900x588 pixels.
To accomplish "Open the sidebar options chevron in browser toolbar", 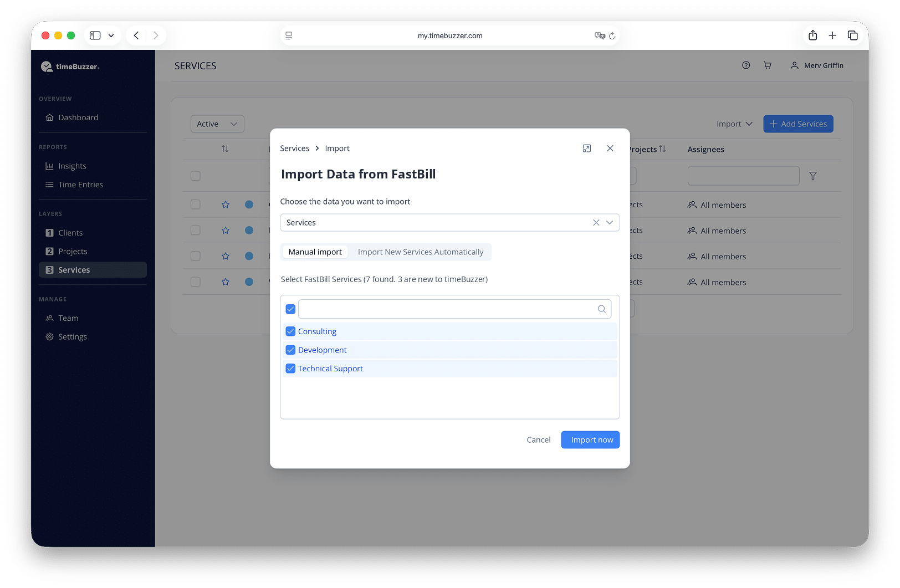I will point(111,35).
